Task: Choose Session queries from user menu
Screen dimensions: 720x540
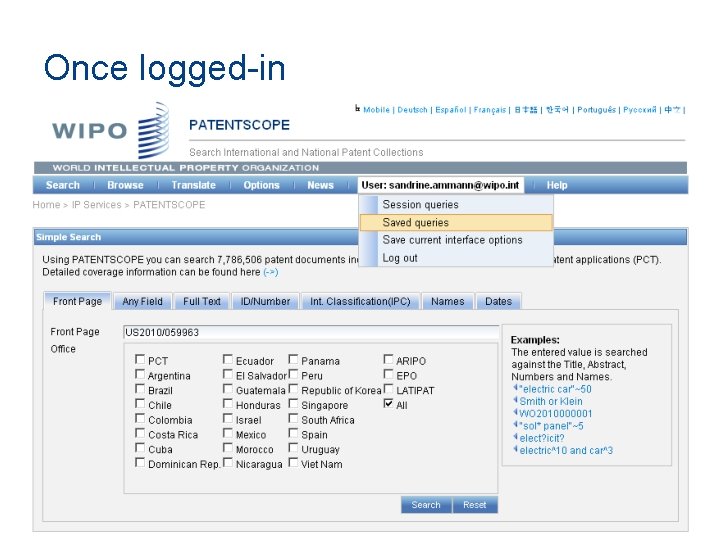Action: pos(456,204)
